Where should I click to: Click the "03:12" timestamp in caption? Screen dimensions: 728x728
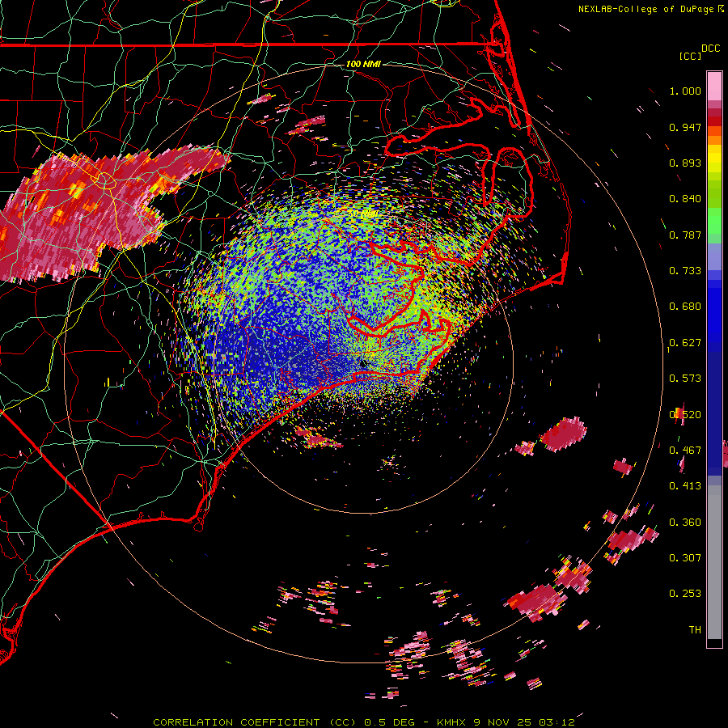click(557, 722)
